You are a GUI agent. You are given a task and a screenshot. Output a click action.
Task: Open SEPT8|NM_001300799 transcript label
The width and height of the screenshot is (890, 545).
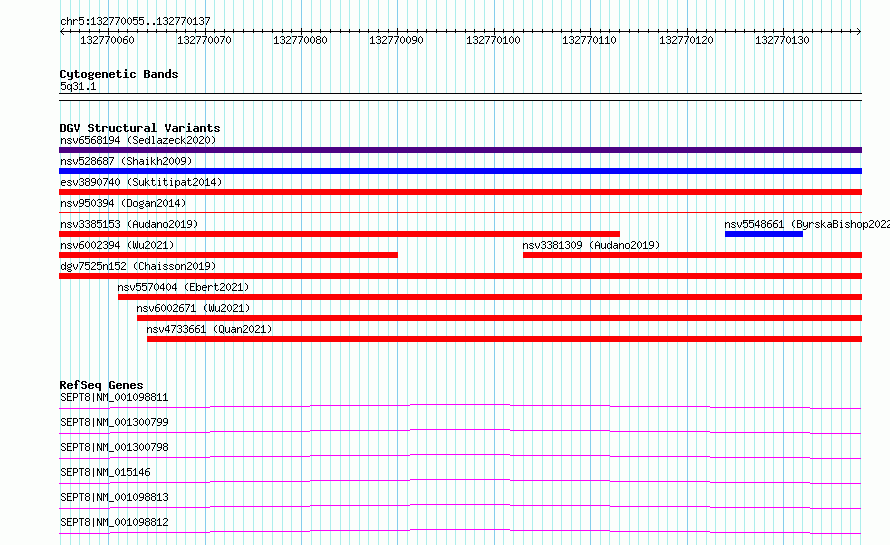[114, 422]
